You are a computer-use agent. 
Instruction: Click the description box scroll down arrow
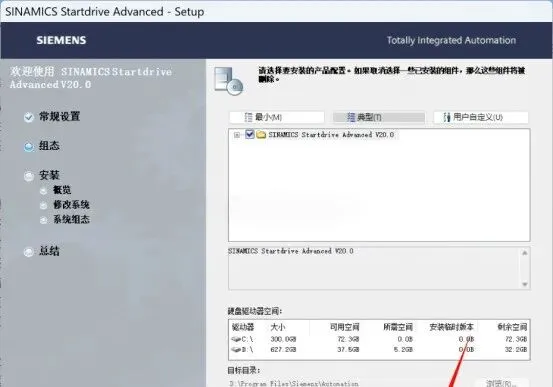tap(524, 284)
